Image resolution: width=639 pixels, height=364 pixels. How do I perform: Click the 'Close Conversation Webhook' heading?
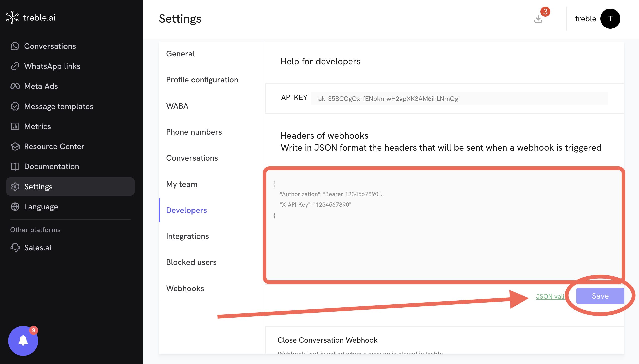click(328, 340)
